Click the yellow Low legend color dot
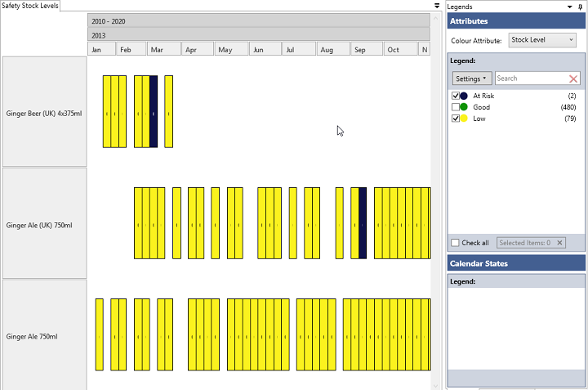The width and height of the screenshot is (588, 390). click(464, 119)
